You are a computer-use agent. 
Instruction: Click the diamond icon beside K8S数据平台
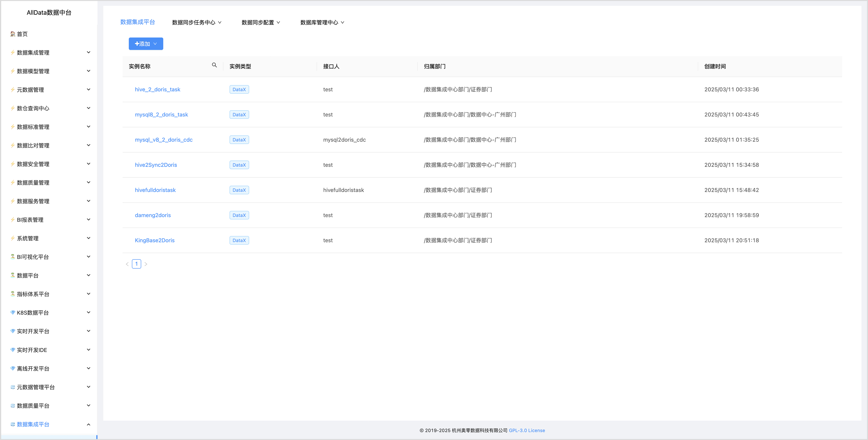(x=13, y=312)
